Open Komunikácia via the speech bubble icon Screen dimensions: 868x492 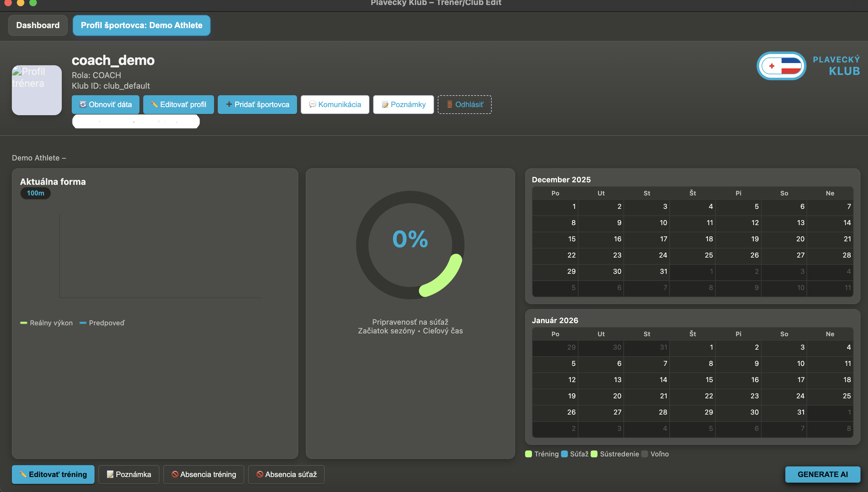(312, 104)
